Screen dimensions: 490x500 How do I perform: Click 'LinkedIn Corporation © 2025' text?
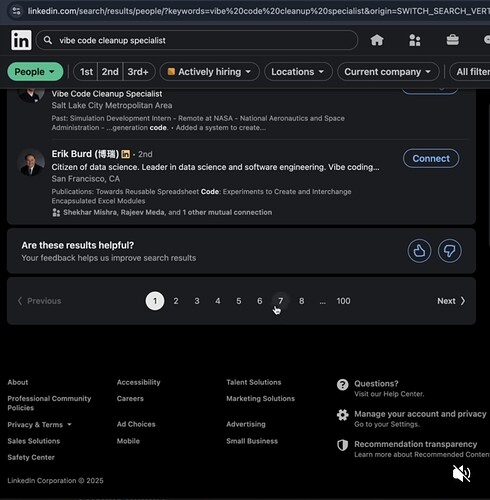55,481
